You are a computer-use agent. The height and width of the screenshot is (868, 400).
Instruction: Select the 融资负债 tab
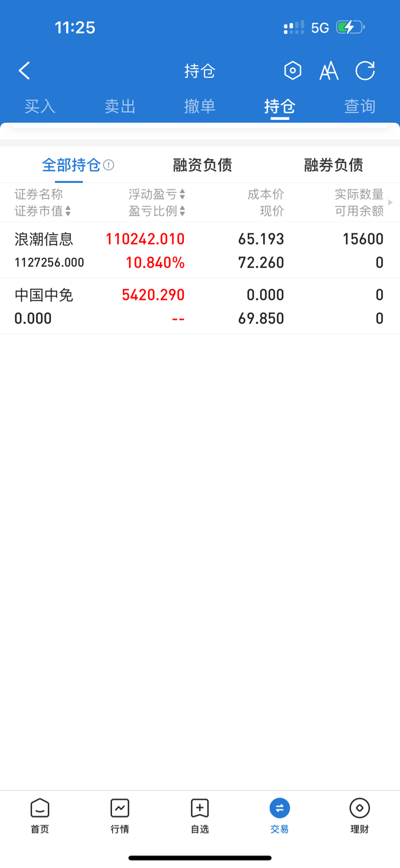[203, 165]
